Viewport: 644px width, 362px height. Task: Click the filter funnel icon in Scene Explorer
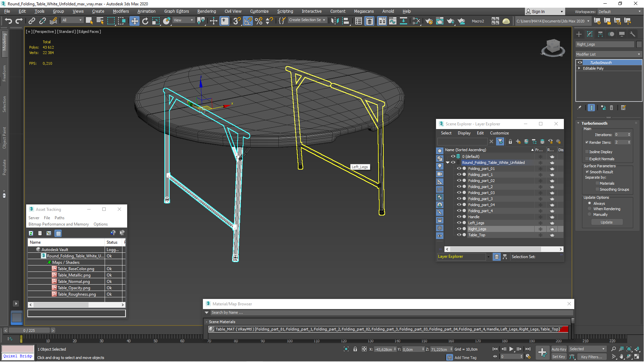click(x=500, y=141)
